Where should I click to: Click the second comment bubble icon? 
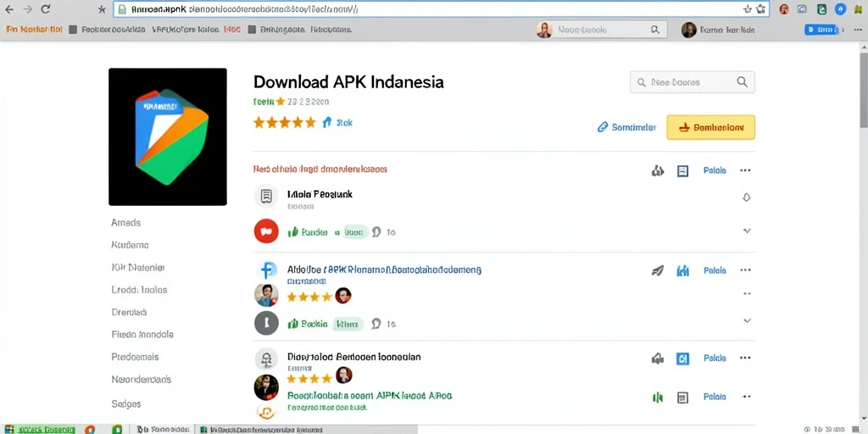click(x=377, y=324)
